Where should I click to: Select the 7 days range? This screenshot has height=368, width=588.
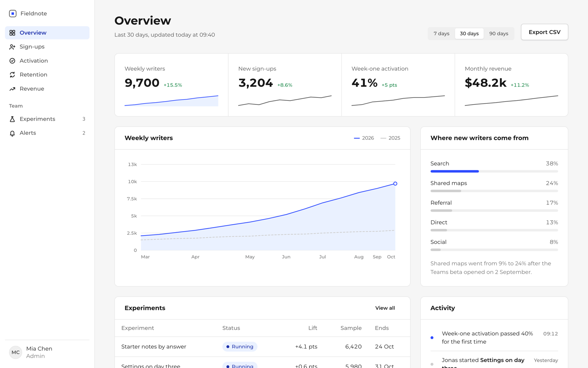[441, 33]
